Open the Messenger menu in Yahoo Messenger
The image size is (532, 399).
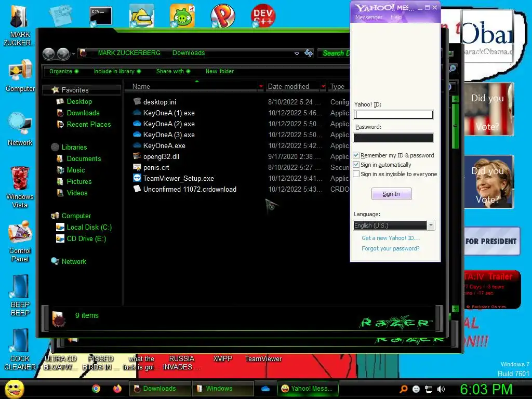(368, 17)
